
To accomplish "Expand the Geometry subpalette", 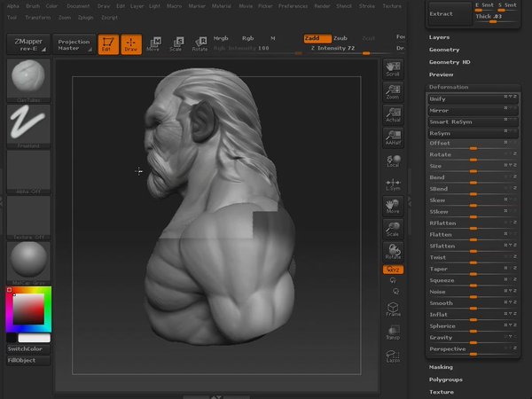I will (444, 50).
